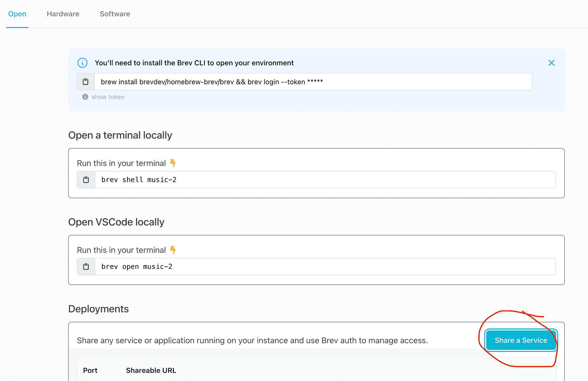Copy the 'brev shell music-2' command
Viewport: 588px width, 381px height.
point(86,180)
